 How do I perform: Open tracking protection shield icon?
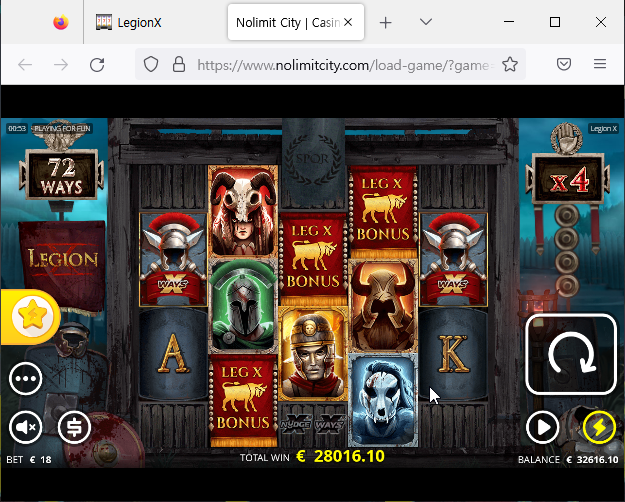tap(151, 64)
